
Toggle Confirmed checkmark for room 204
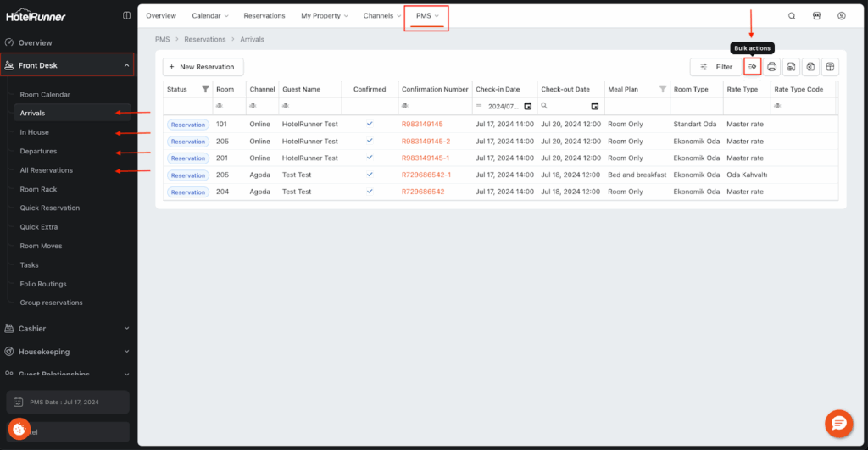(369, 192)
